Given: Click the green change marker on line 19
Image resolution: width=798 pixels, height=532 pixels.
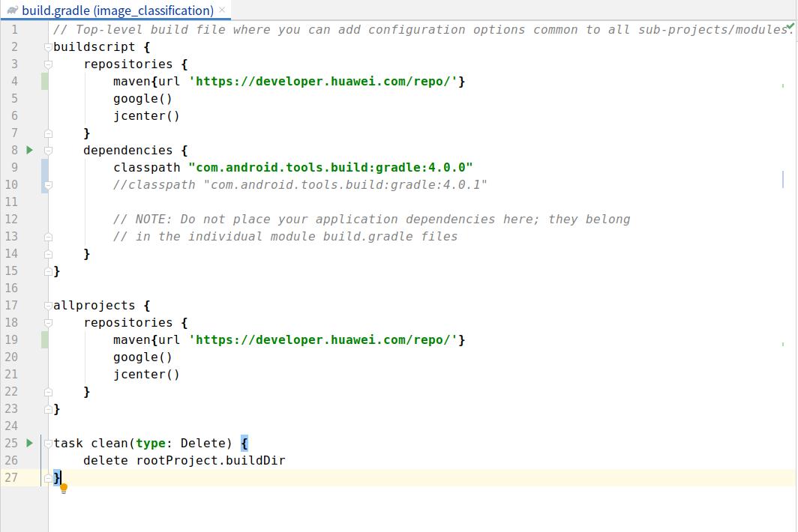Looking at the screenshot, I should [x=45, y=339].
